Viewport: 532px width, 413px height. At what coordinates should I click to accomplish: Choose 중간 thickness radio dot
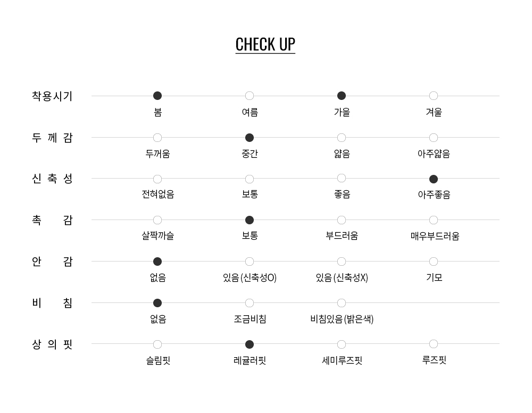pos(250,138)
